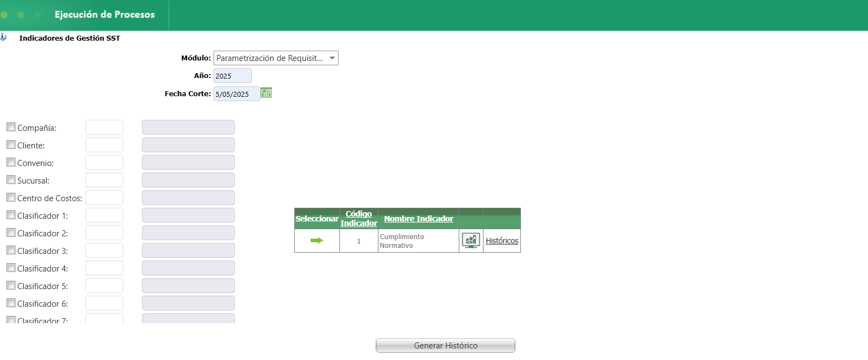Click the green arrow select icon
Image resolution: width=868 pixels, height=360 pixels.
(x=317, y=240)
